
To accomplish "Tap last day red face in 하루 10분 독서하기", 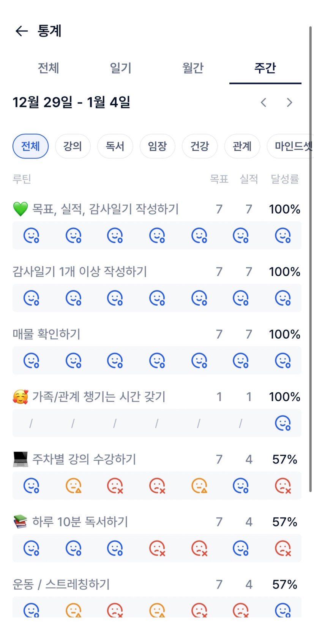I will pyautogui.click(x=283, y=548).
